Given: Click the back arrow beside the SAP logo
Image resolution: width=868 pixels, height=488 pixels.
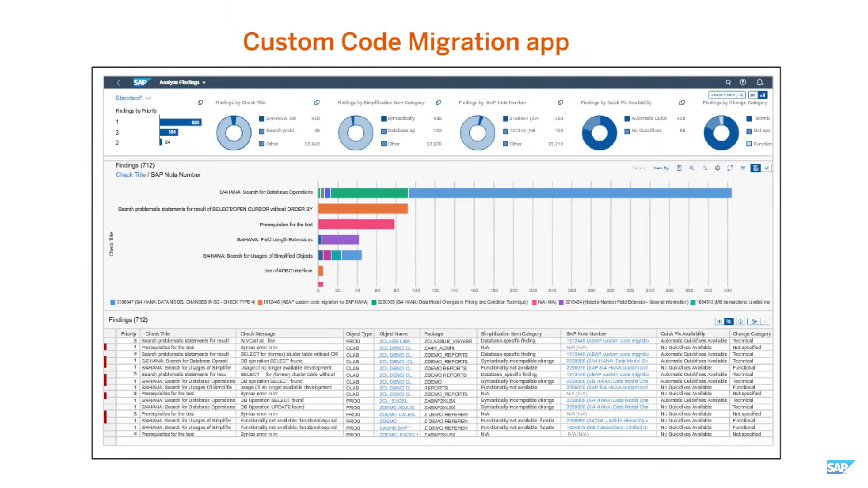Looking at the screenshot, I should (x=118, y=82).
